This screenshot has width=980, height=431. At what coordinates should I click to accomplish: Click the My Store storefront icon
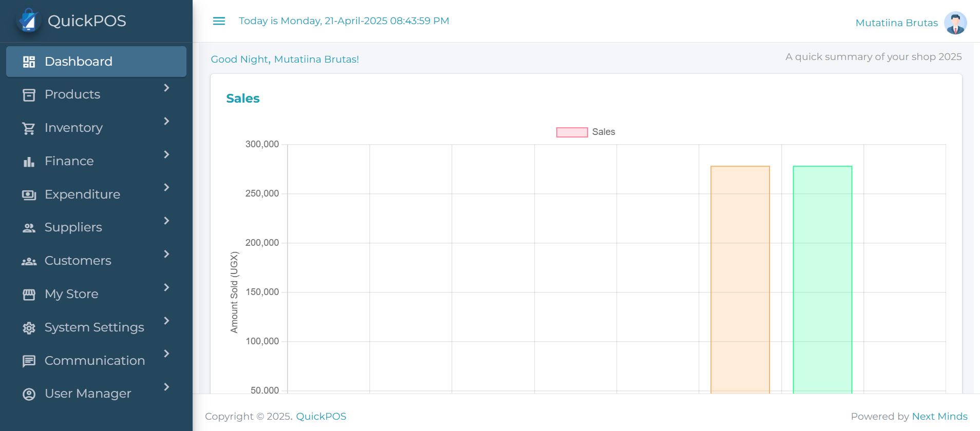pyautogui.click(x=29, y=295)
